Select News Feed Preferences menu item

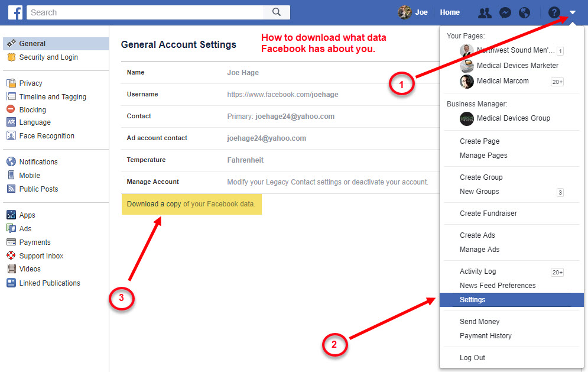(498, 285)
